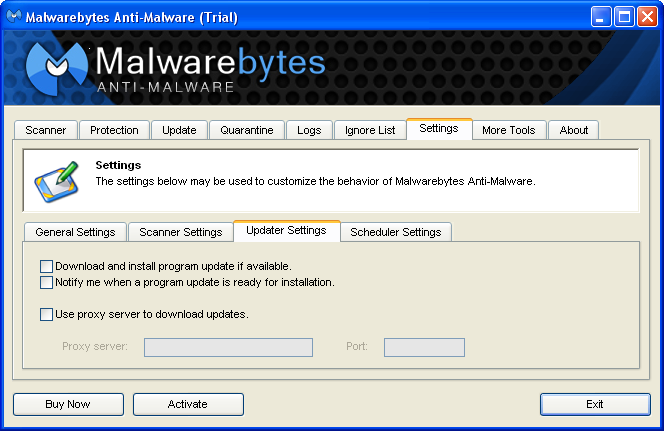Image resolution: width=664 pixels, height=431 pixels.
Task: Click the Proxy server input field
Action: click(228, 347)
